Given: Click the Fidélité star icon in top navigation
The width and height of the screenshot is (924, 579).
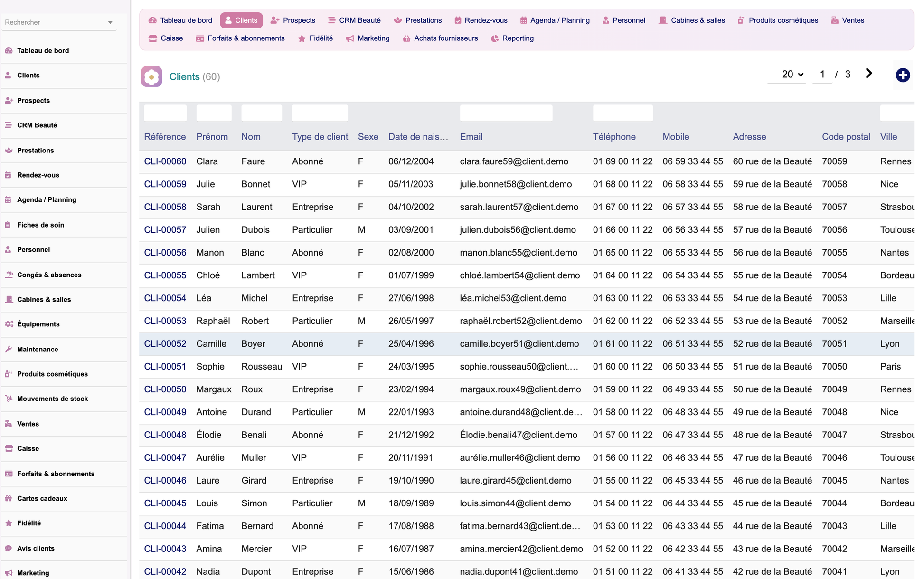Looking at the screenshot, I should (302, 38).
